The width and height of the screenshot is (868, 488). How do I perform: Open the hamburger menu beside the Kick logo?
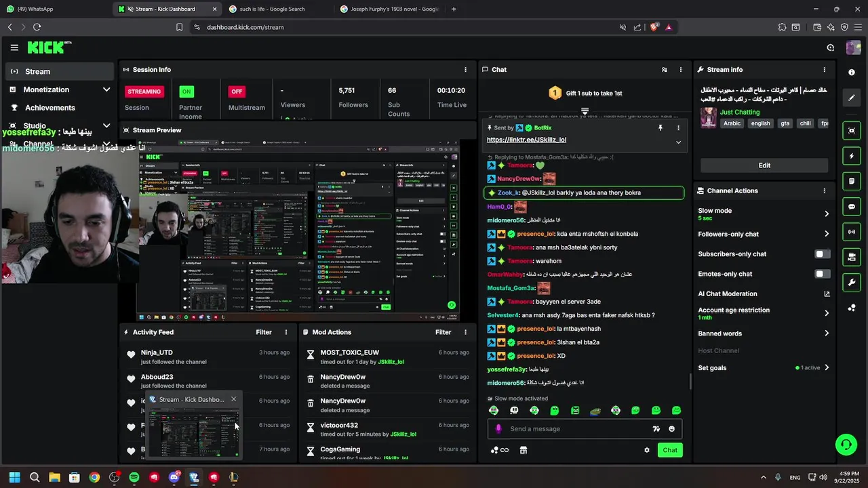pyautogui.click(x=14, y=47)
